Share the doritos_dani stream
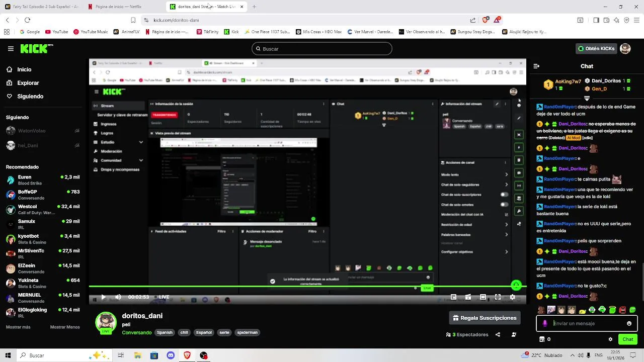The width and height of the screenshot is (644, 362). (x=498, y=334)
